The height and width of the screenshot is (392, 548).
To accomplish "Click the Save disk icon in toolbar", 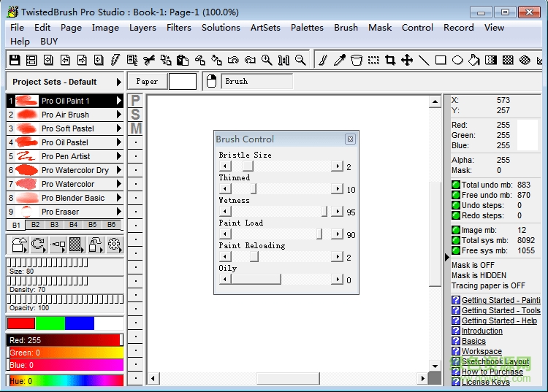I will (x=15, y=60).
